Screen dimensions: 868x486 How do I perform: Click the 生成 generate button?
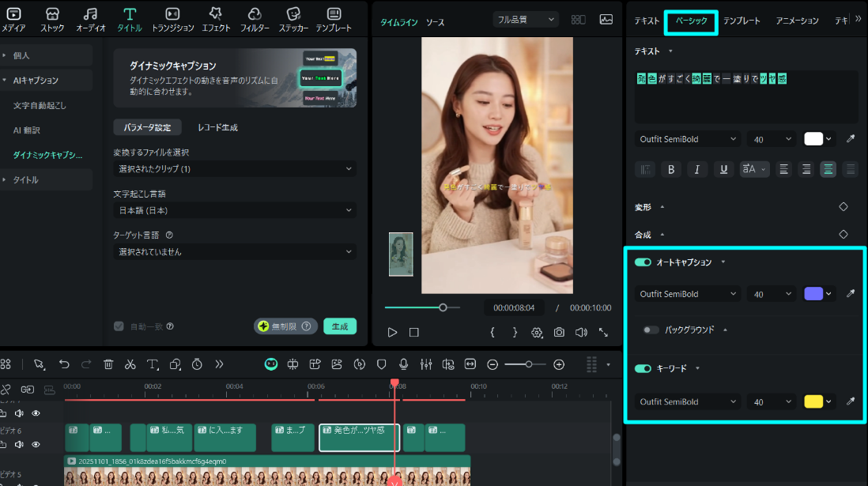point(340,326)
